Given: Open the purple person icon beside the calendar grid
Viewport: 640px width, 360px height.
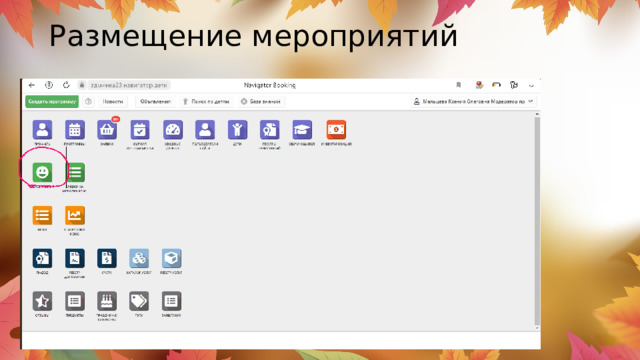Looking at the screenshot, I should [42, 130].
